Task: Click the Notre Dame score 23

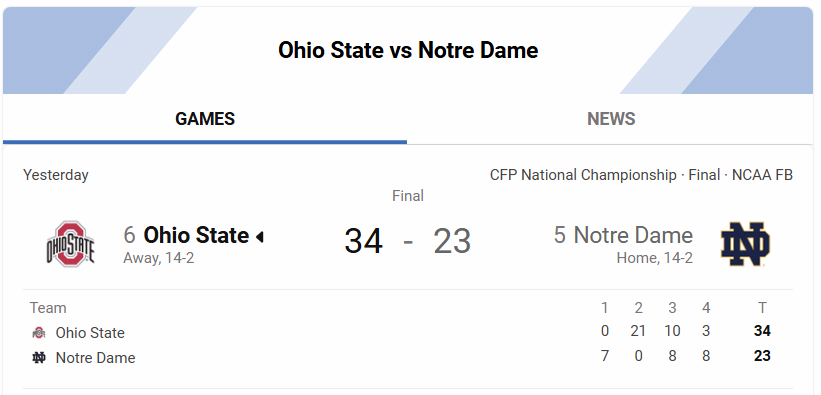Action: (x=452, y=242)
